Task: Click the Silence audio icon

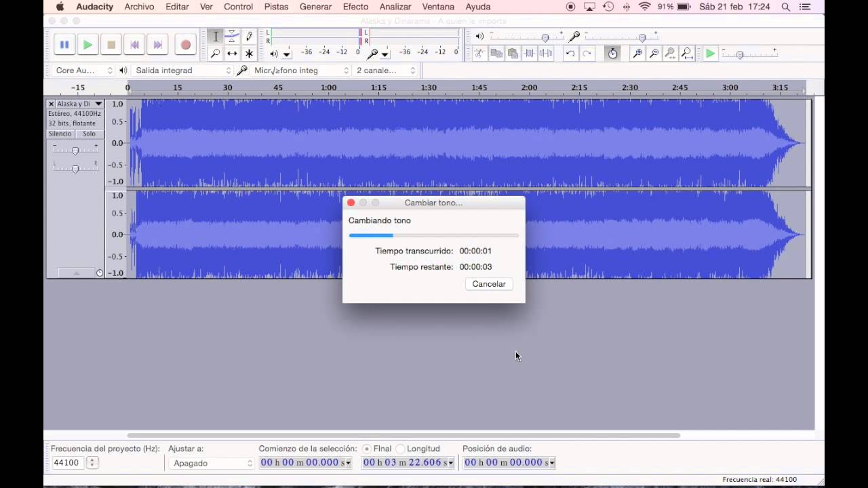Action: pos(546,53)
